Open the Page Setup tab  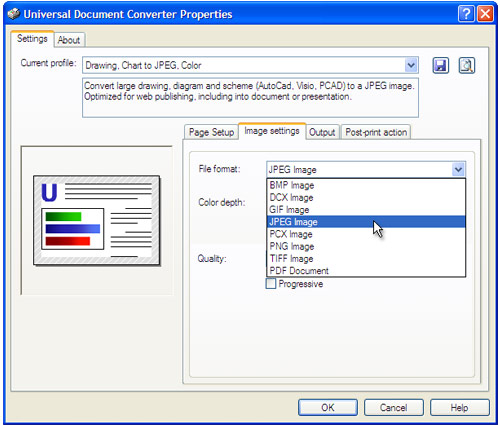point(211,132)
